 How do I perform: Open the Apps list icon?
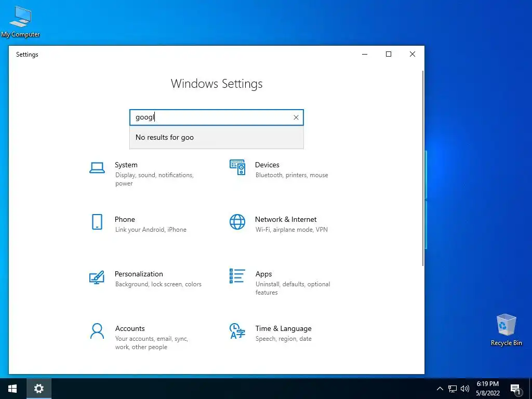click(237, 276)
